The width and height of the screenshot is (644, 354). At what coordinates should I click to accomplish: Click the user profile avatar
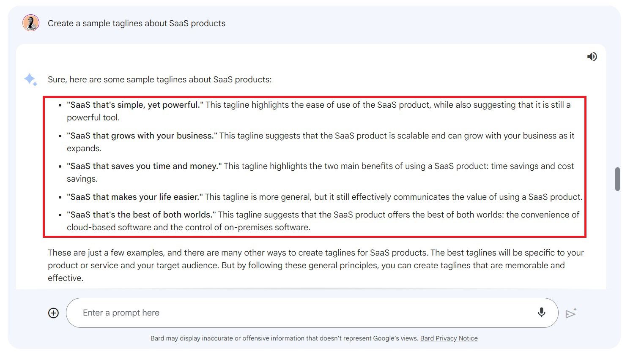31,23
